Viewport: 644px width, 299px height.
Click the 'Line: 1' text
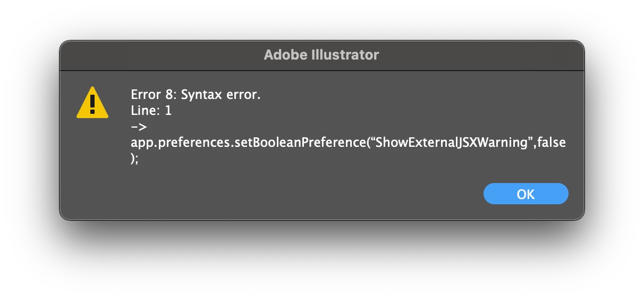(x=151, y=111)
